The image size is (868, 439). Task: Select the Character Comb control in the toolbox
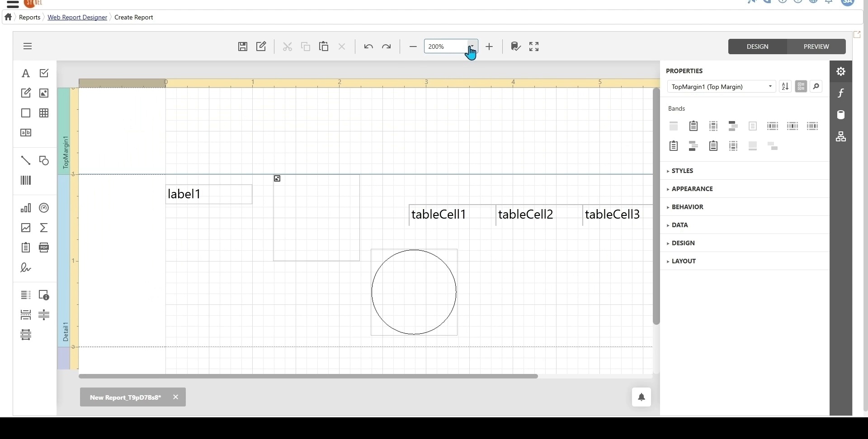pos(26,133)
